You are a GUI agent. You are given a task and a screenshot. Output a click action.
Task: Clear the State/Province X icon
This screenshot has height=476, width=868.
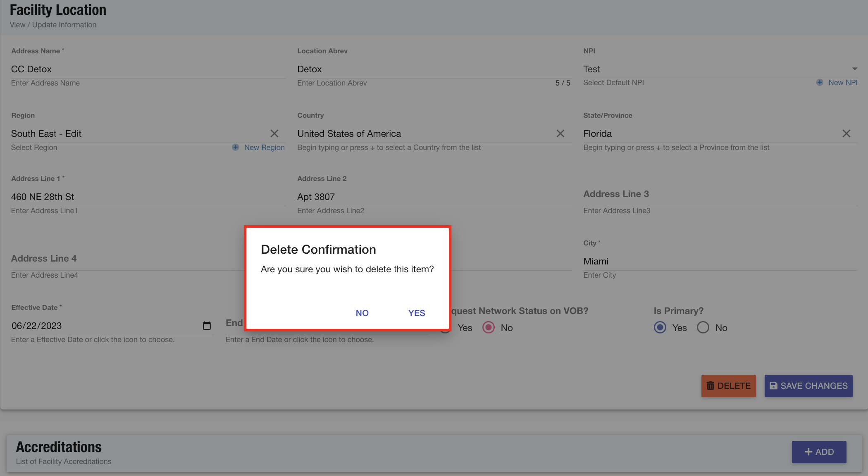point(846,133)
